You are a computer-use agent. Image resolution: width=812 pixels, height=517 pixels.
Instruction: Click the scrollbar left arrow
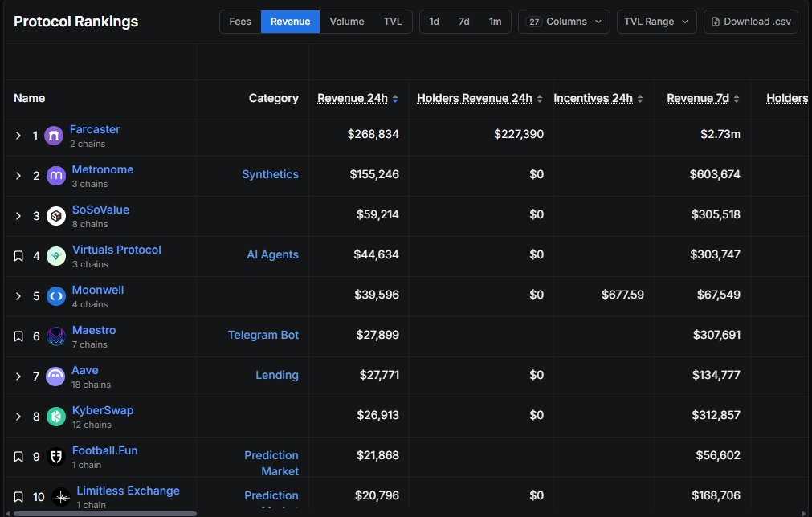click(x=8, y=514)
